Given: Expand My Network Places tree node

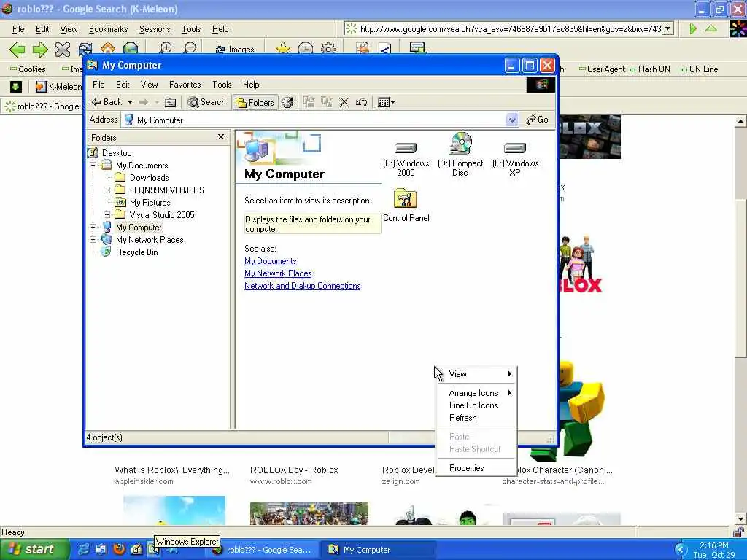Looking at the screenshot, I should coord(93,239).
